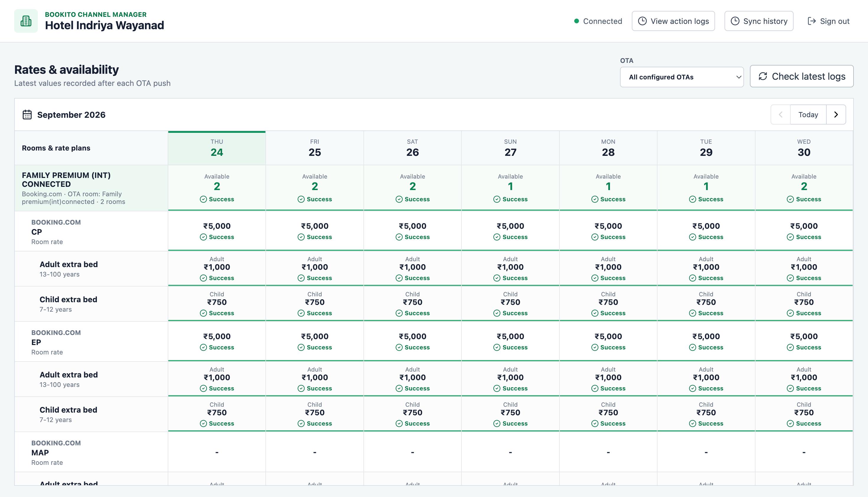Click success check icon under Wed 30 availability
Screen dimensions: 868x497
[790, 199]
